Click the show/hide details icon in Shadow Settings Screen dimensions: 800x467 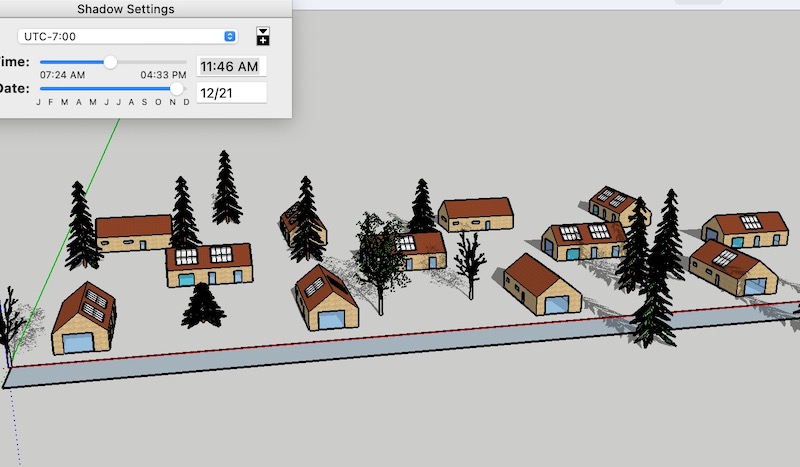(x=263, y=36)
